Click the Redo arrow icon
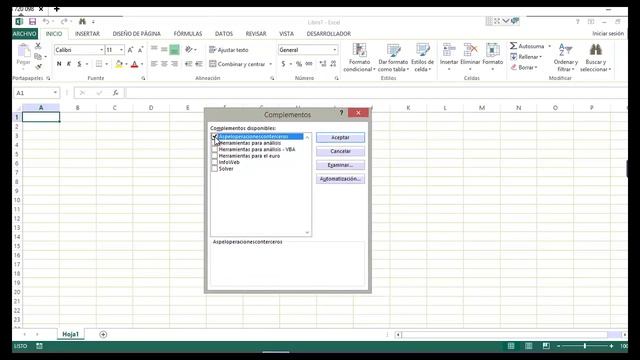The width and height of the screenshot is (640, 360). pos(64,22)
